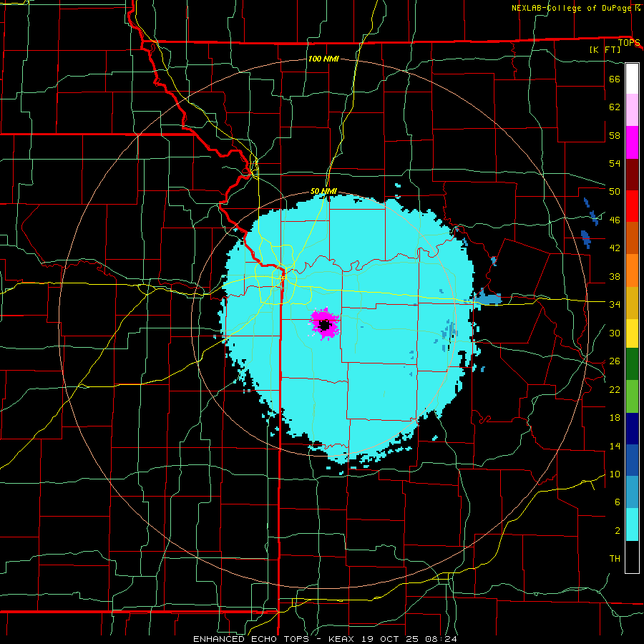Click the gold 38 kft legend swatch
Screen dimensions: 644x644
[x=632, y=302]
